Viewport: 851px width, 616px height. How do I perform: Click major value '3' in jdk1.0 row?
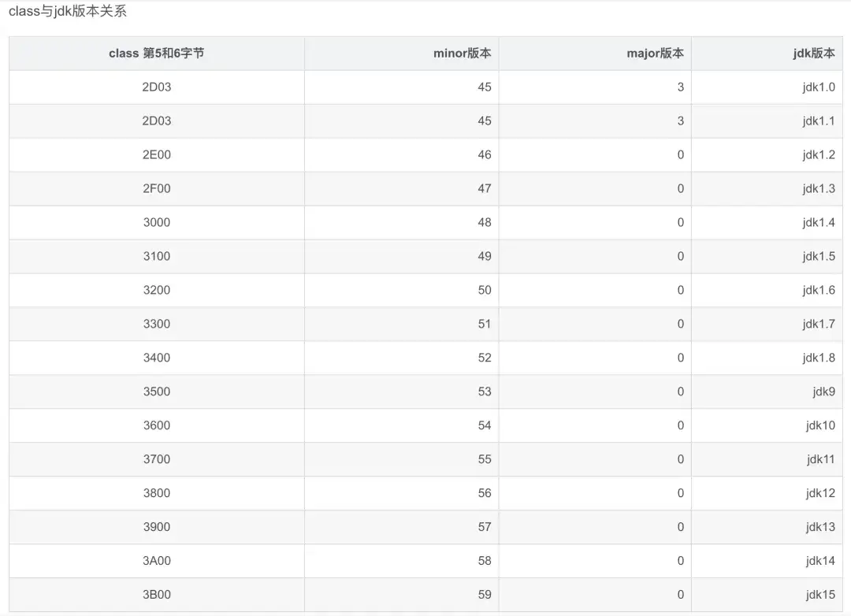coord(681,87)
